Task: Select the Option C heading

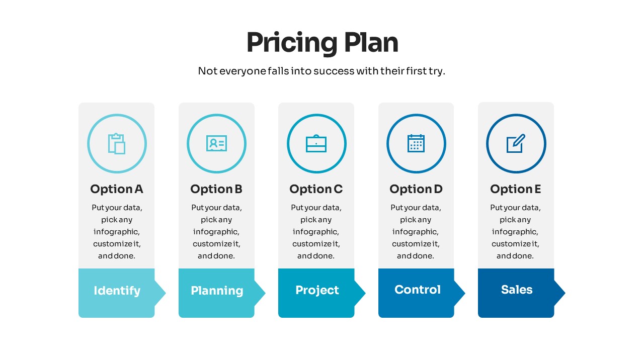Action: coord(316,189)
